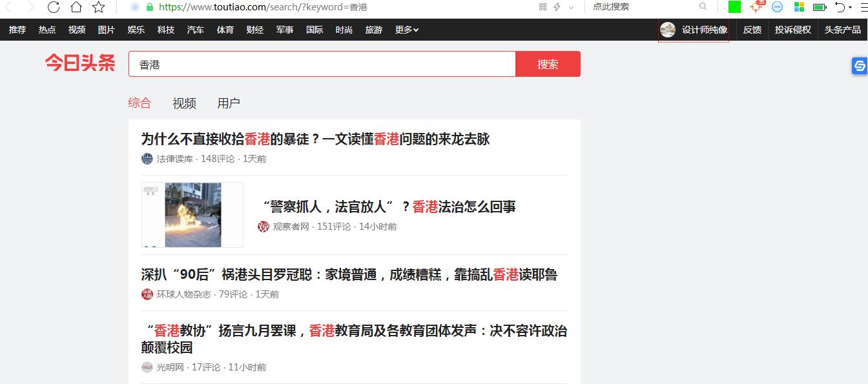Open the 体育 channel
Screen dimensions: 868x384
[225, 30]
